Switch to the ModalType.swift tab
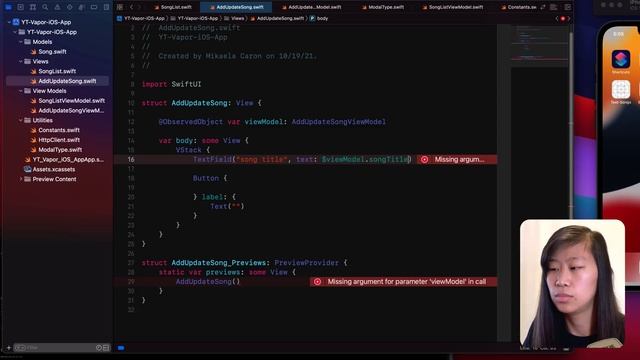 click(x=383, y=7)
